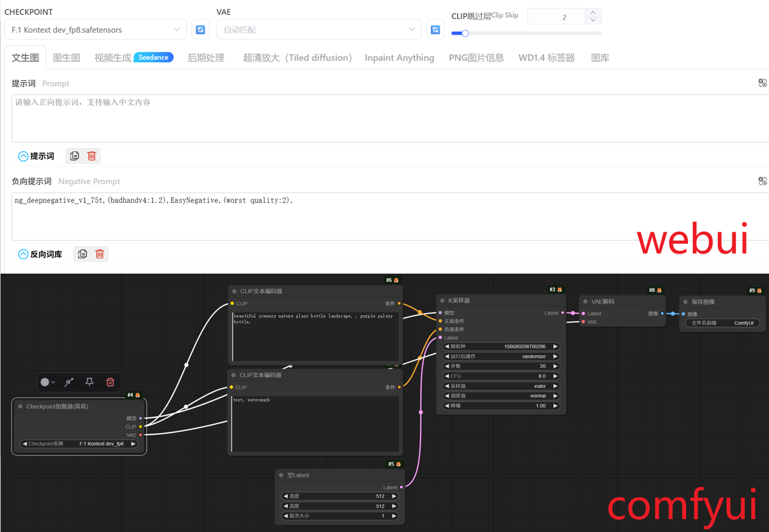Increase 宽度 with right arrow
Viewport: 769px width, 532px height.
click(x=394, y=496)
